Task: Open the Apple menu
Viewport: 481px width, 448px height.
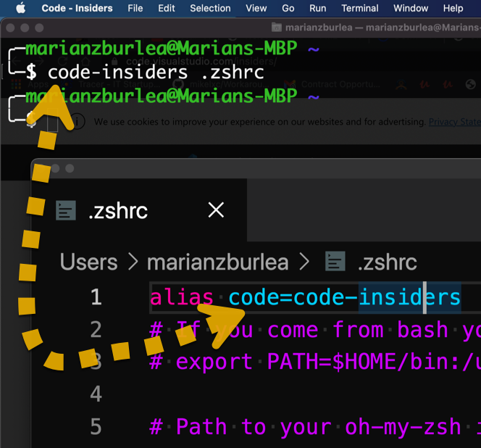Action: point(20,8)
